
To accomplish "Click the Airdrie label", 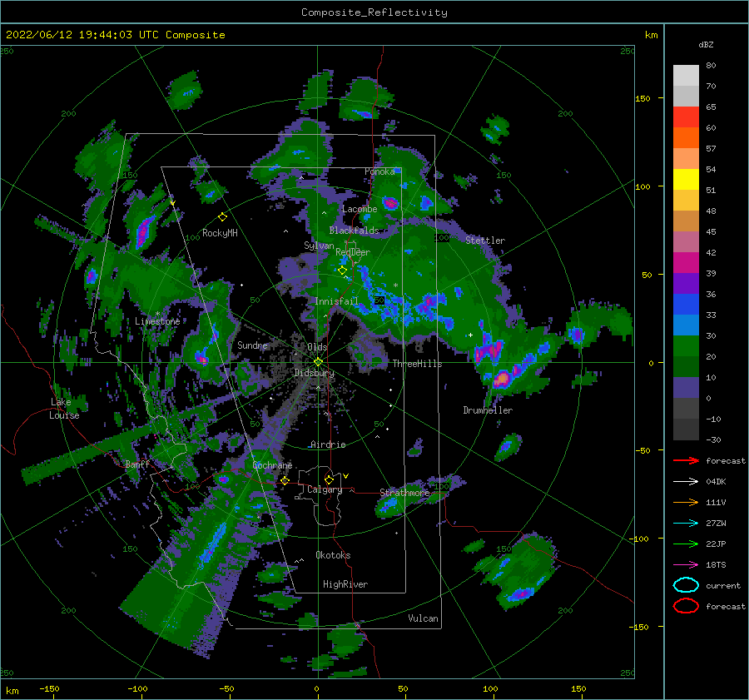I will [328, 444].
